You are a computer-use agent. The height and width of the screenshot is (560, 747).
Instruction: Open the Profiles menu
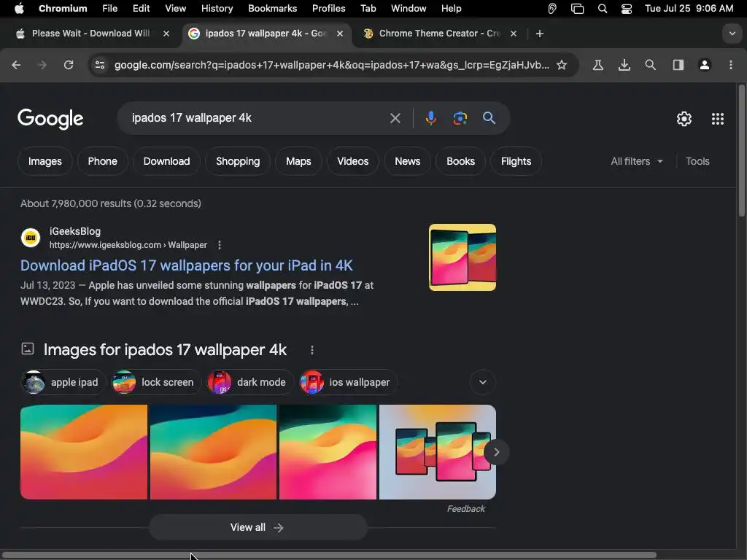(329, 9)
